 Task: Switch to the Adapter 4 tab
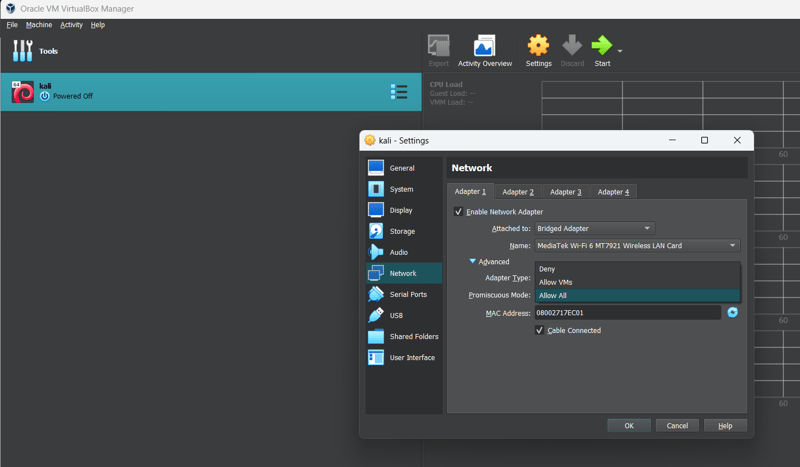(x=613, y=192)
